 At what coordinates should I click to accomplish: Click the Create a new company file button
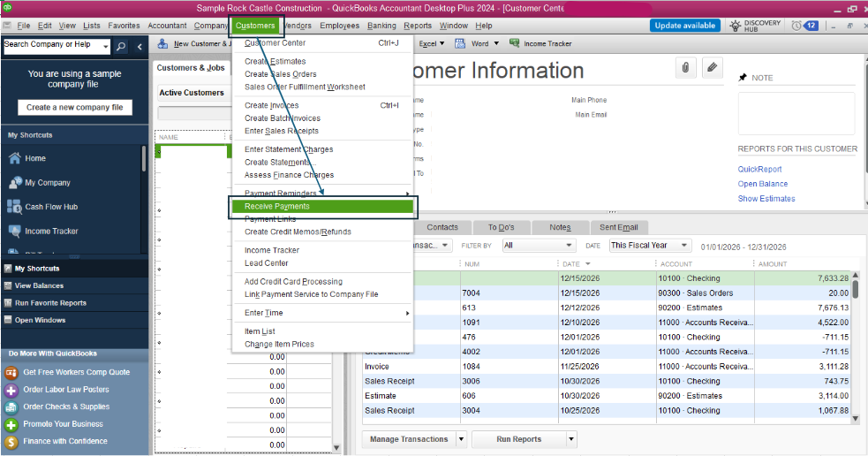(x=75, y=107)
